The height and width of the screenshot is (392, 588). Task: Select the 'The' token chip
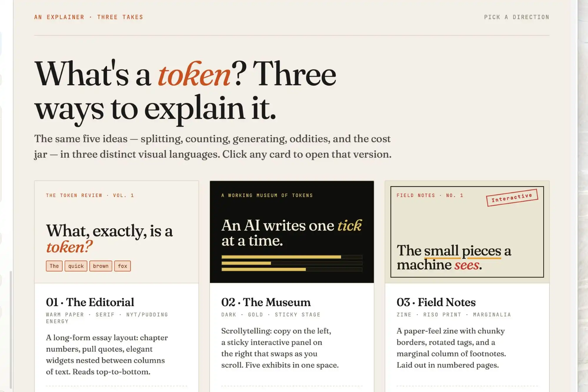[54, 266]
